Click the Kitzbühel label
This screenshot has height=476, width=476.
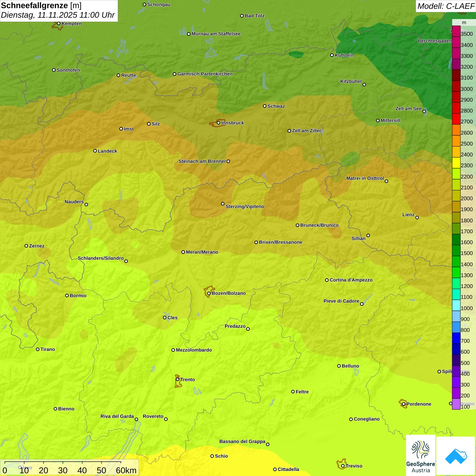tap(351, 81)
